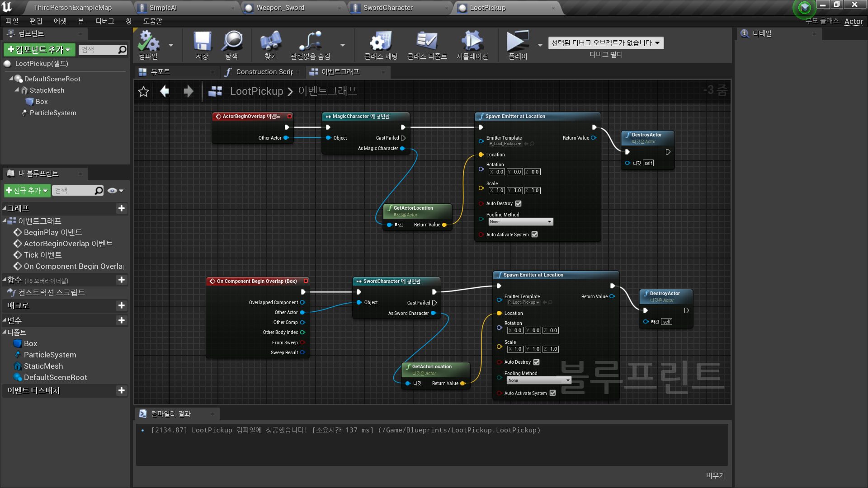Viewport: 868px width, 488px height.
Task: Open the debug object filter dropdown
Action: tap(605, 43)
